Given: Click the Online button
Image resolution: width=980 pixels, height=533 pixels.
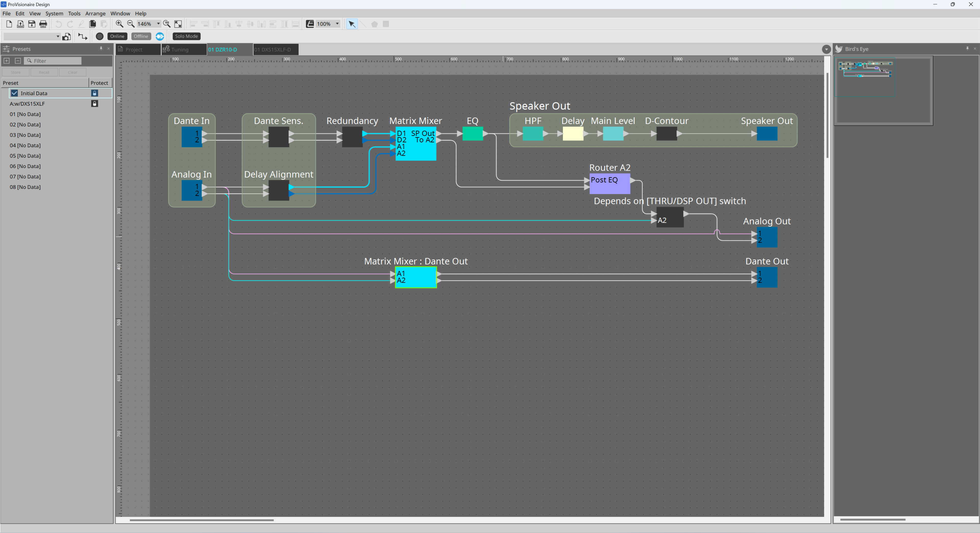Looking at the screenshot, I should click(117, 36).
